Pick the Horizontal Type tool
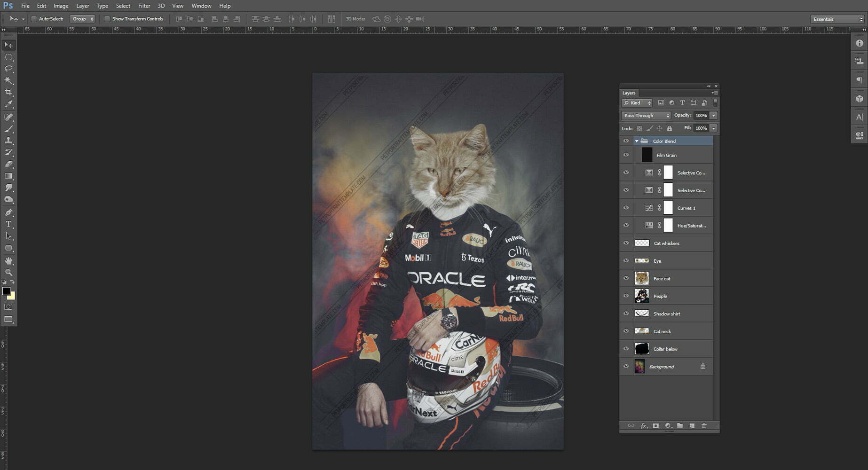Screen dimensions: 868x470 8,224
